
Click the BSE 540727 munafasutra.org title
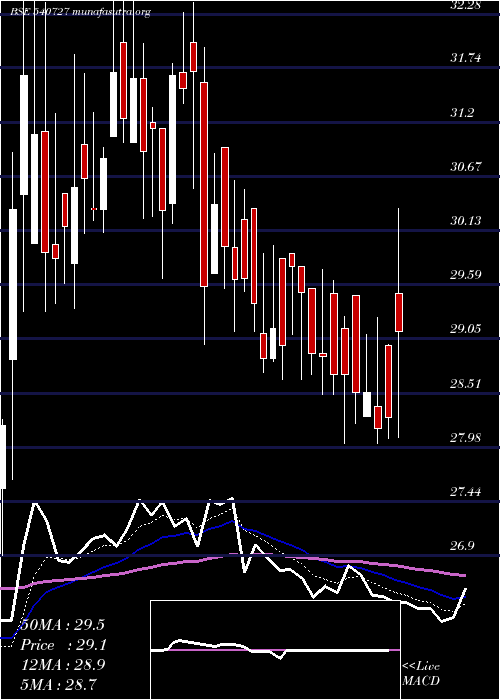pos(80,12)
